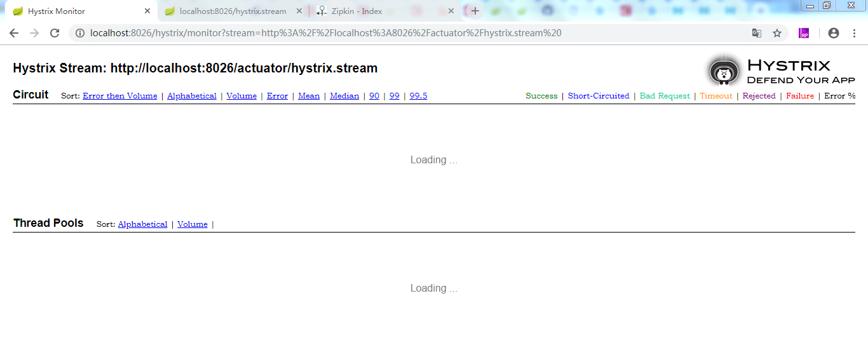Switch to the Zipkin - Index tab
This screenshot has width=868, height=338.
[x=386, y=11]
